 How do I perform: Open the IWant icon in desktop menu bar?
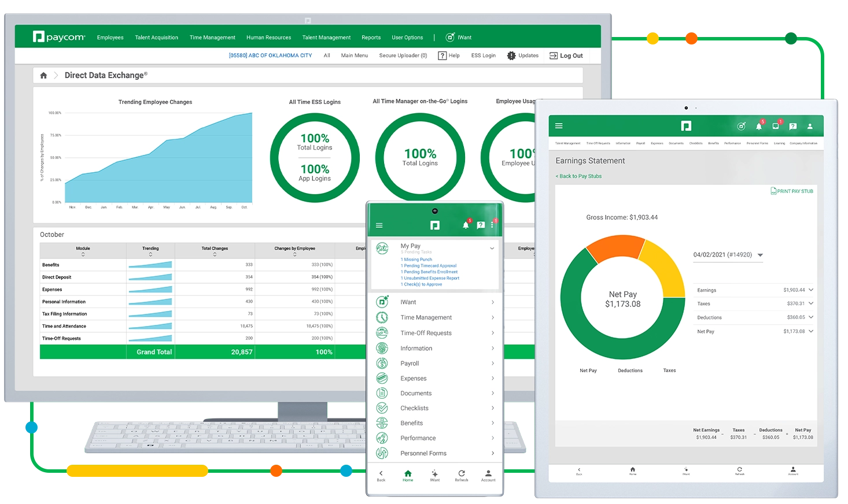(x=450, y=37)
